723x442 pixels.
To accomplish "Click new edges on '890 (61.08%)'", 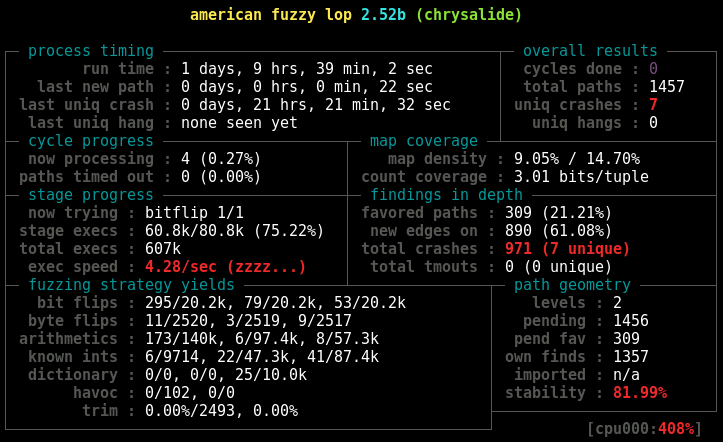I will pyautogui.click(x=559, y=230).
